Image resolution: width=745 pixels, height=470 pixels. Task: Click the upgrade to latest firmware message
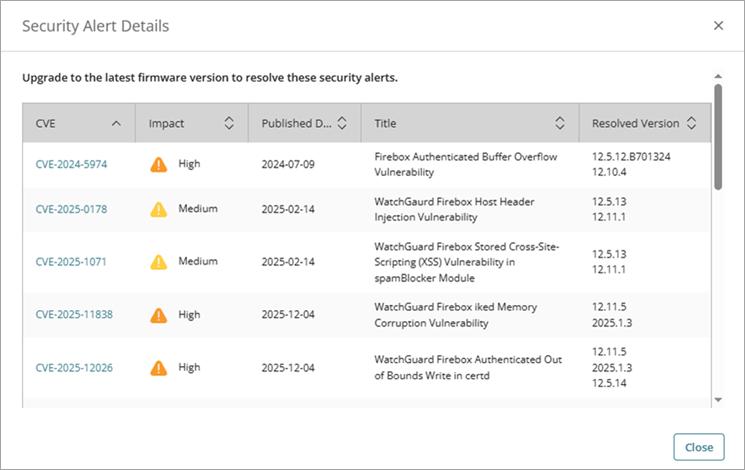[x=210, y=78]
